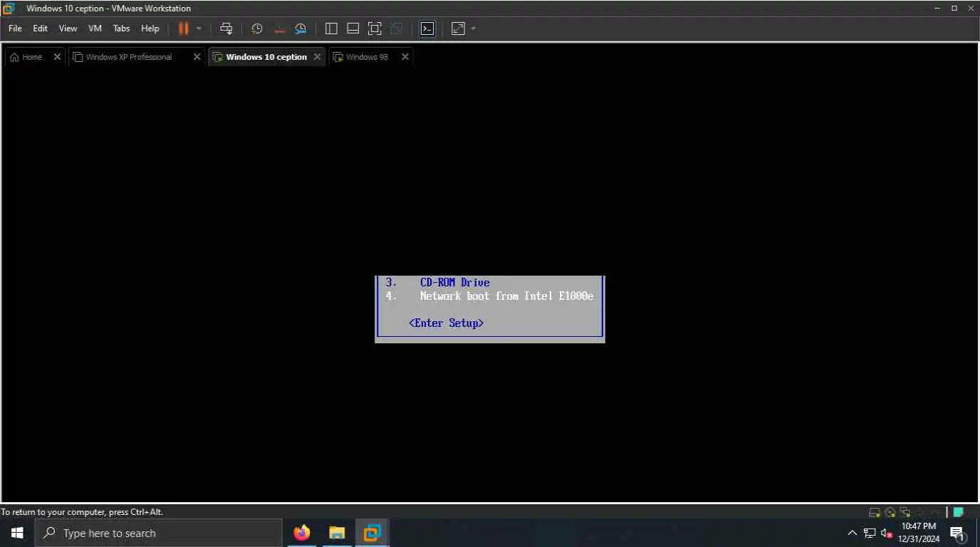The image size is (980, 547).
Task: Click the VMware Workstation taskbar icon
Action: [x=372, y=533]
